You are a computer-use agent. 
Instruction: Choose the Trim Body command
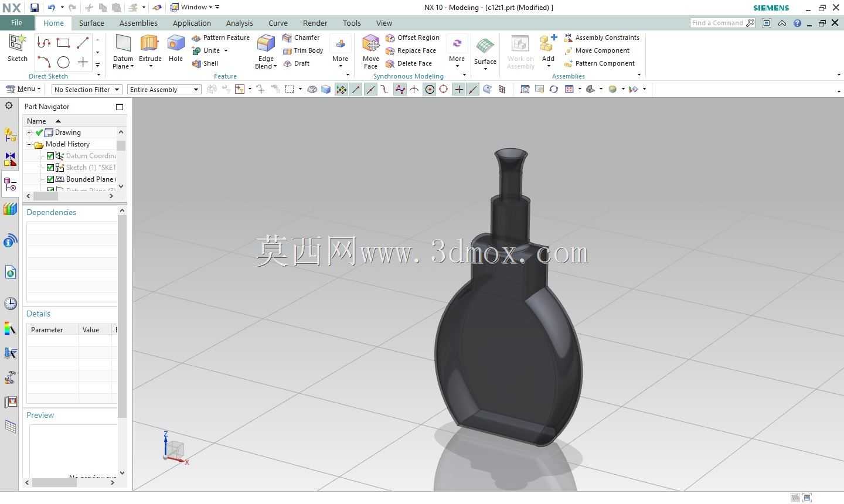tap(303, 50)
